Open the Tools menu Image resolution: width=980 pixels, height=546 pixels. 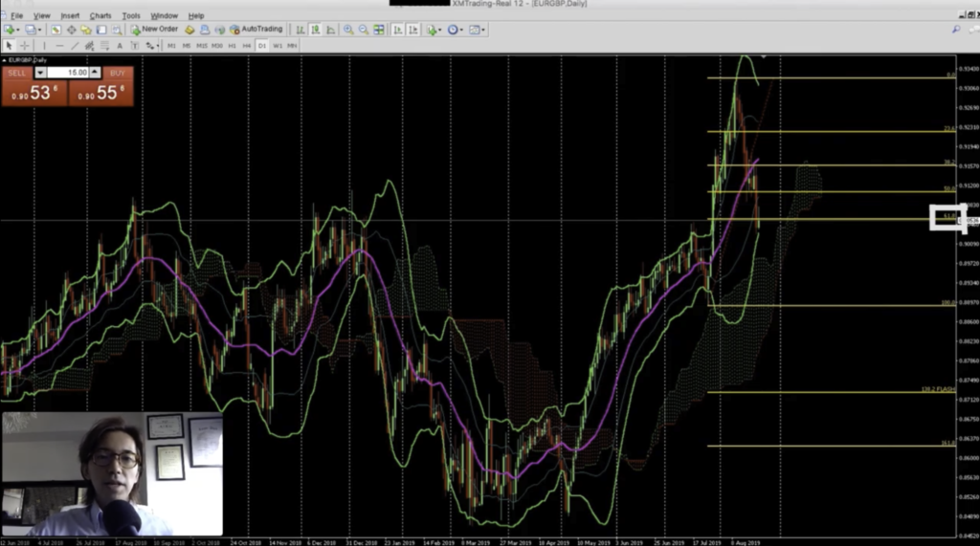130,15
